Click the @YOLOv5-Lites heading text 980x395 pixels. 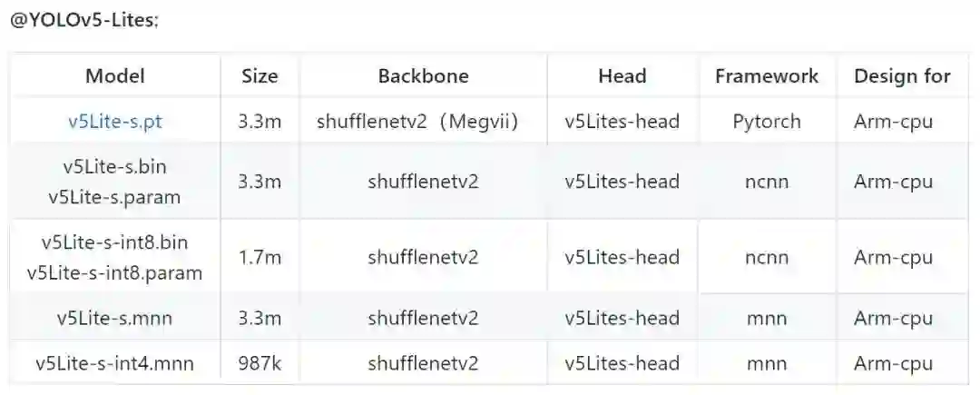click(84, 20)
